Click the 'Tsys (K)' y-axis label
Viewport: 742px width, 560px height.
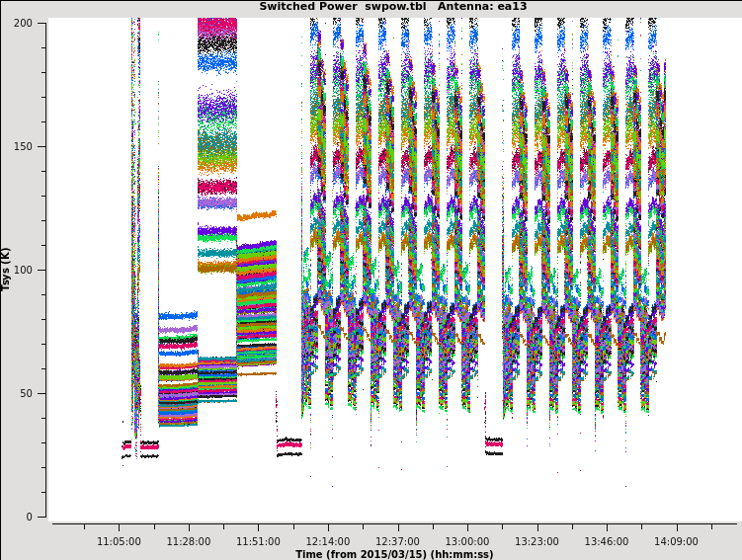pyautogui.click(x=7, y=269)
